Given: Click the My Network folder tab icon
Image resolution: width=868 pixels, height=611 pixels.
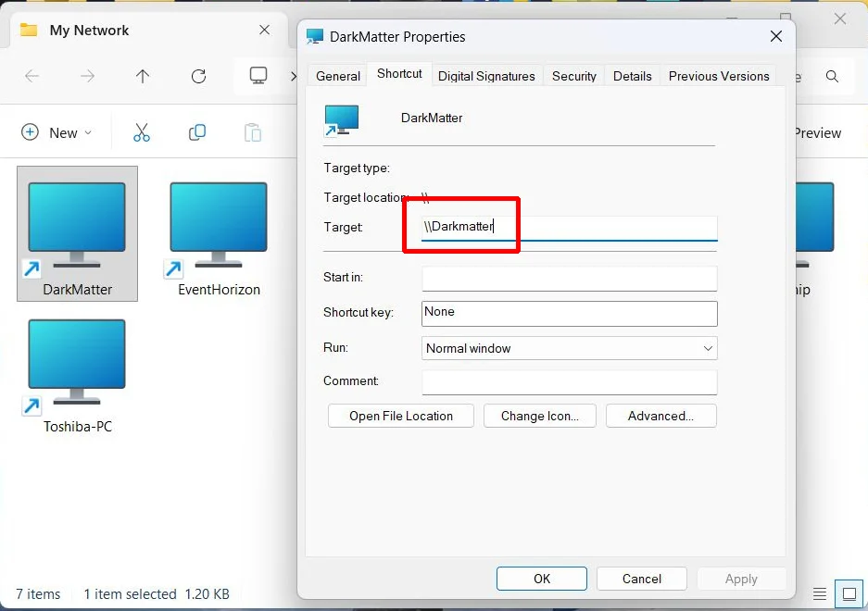Looking at the screenshot, I should point(29,30).
